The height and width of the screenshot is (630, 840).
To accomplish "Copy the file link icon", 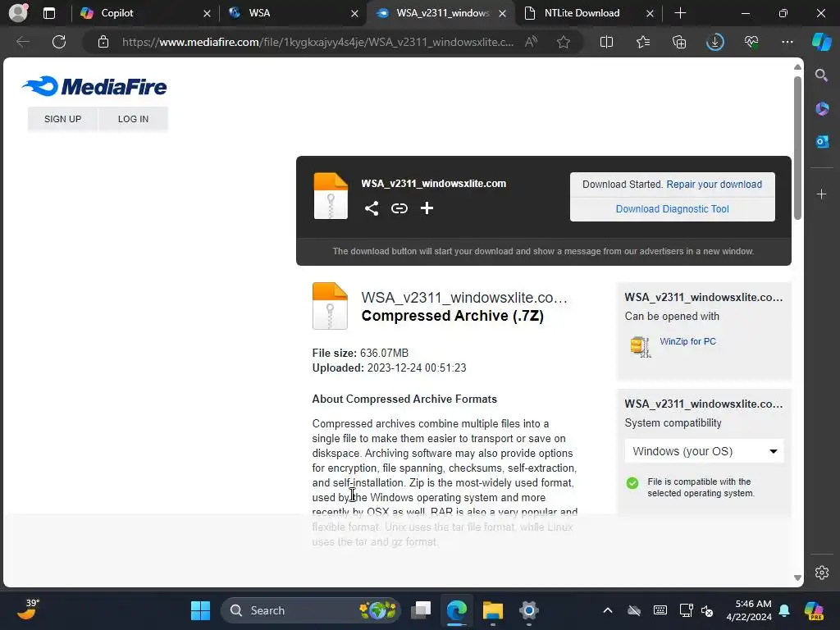I will pos(399,208).
